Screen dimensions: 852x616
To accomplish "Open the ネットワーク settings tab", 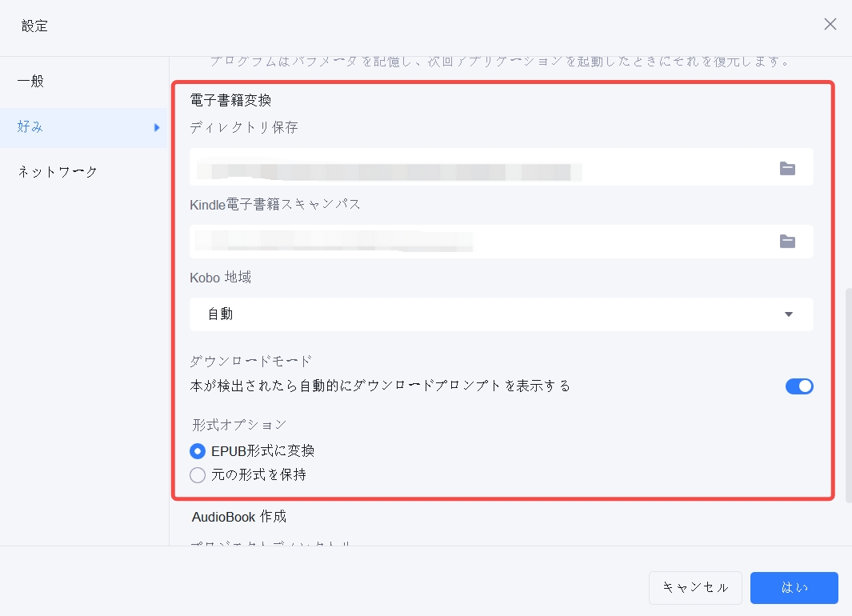I will click(x=58, y=171).
